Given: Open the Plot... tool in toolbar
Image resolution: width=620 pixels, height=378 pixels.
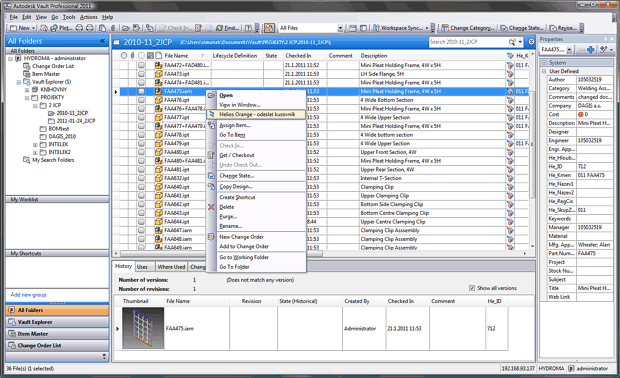Looking at the screenshot, I should [61, 28].
